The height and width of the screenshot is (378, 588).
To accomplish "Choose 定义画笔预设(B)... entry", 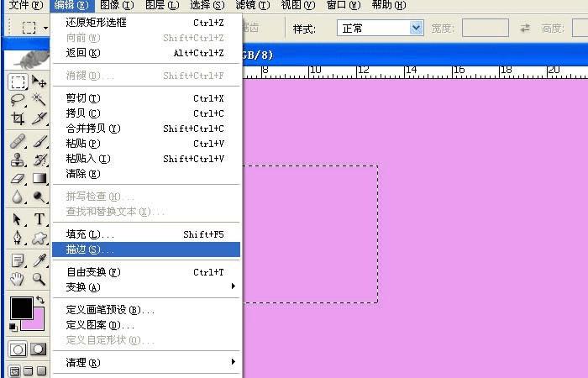I will (x=146, y=310).
